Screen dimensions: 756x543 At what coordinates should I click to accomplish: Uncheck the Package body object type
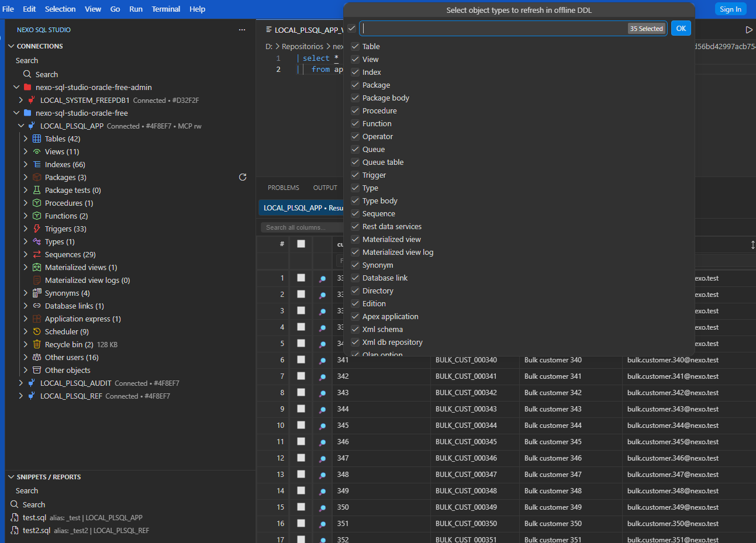[355, 98]
